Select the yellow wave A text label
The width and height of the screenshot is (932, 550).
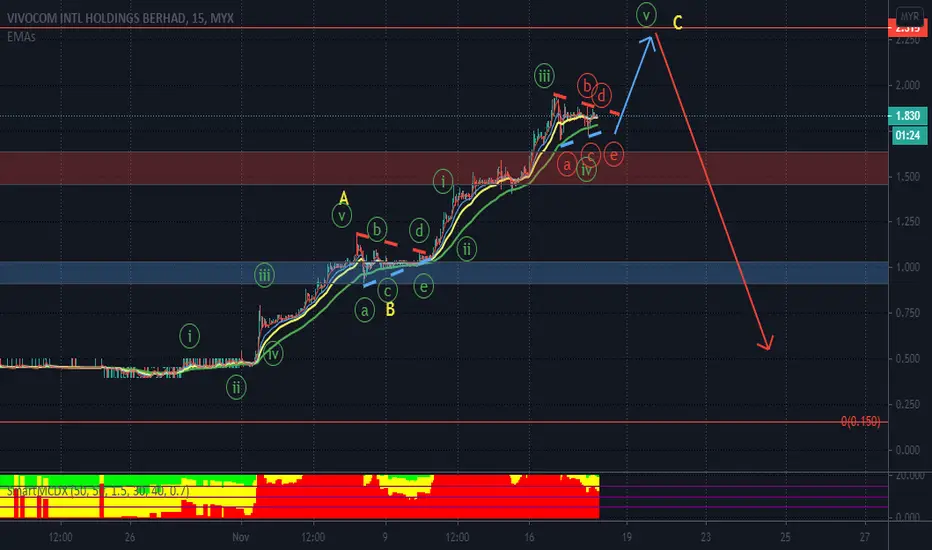344,198
